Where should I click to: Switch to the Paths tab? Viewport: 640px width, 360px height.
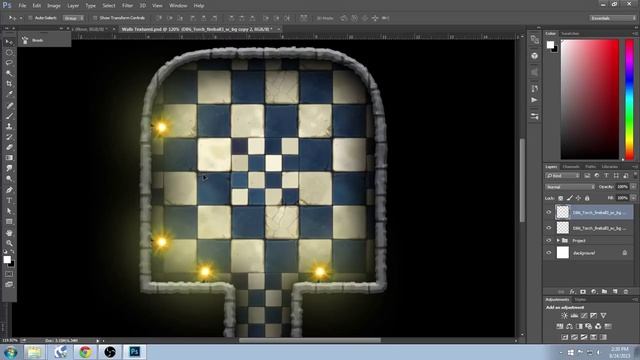(590, 167)
